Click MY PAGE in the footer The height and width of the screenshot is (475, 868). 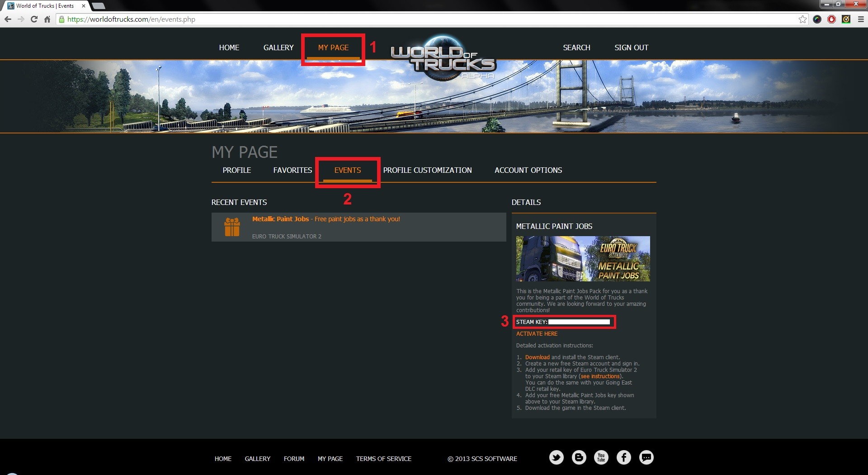click(330, 459)
